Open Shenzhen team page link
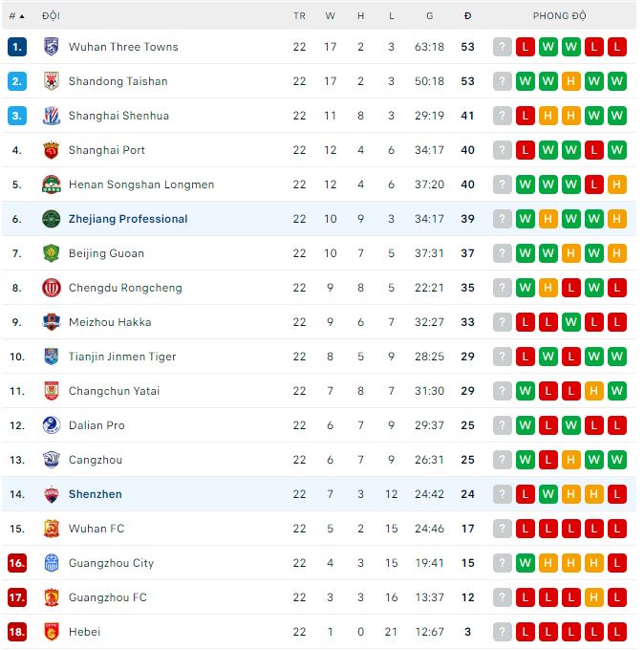The image size is (644, 650). click(x=96, y=494)
